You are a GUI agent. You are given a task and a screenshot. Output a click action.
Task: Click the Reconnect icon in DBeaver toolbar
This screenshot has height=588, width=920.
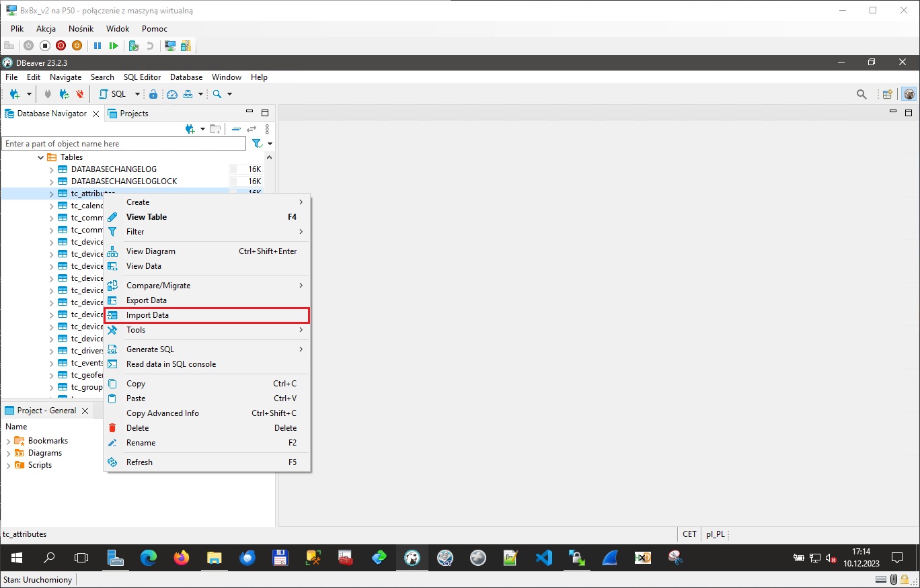[64, 94]
